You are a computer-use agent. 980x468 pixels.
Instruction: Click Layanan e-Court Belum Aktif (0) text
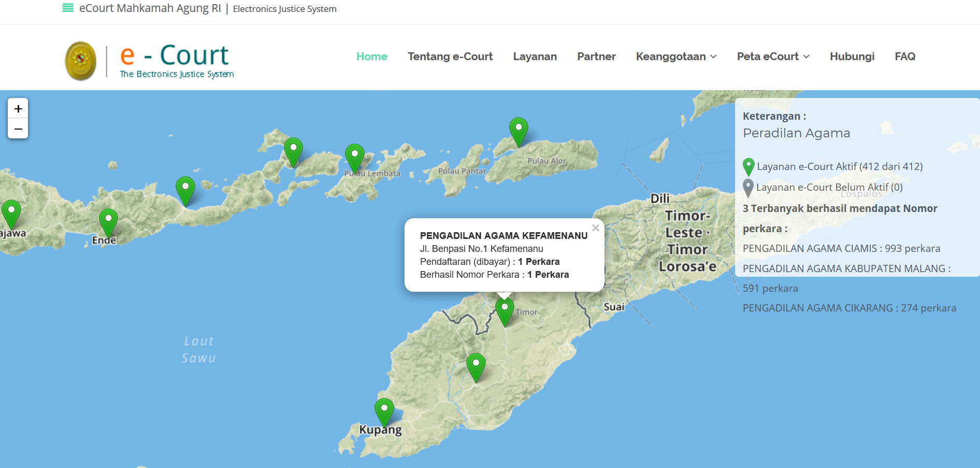point(829,187)
